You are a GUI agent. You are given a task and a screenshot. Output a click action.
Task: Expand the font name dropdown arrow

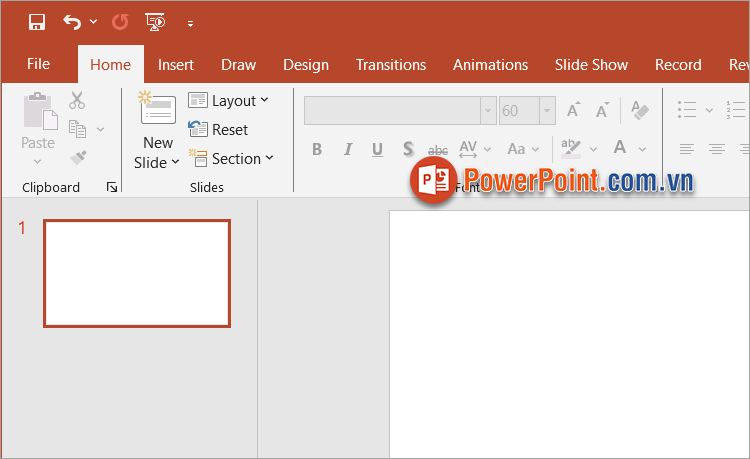[x=488, y=110]
